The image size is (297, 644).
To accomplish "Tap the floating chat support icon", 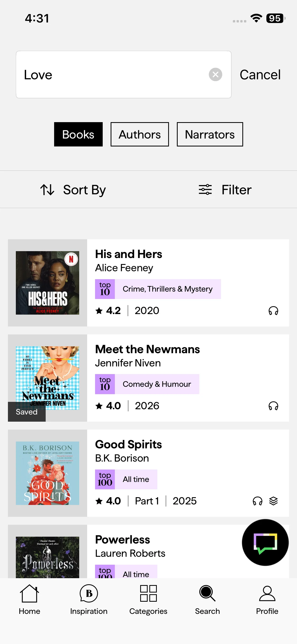I will point(265,542).
